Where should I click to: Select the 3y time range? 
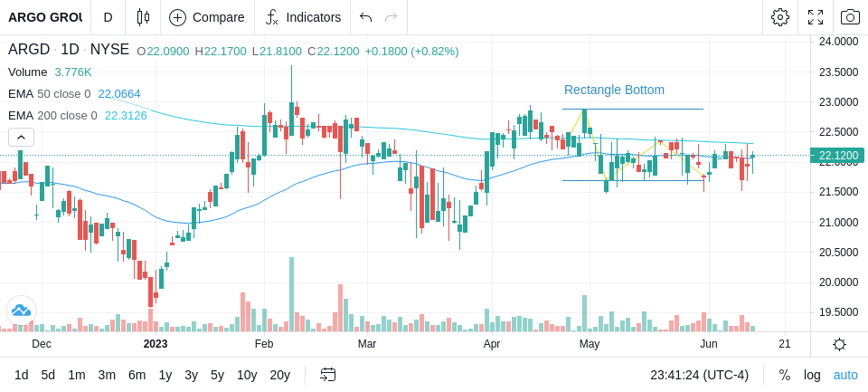coord(191,376)
